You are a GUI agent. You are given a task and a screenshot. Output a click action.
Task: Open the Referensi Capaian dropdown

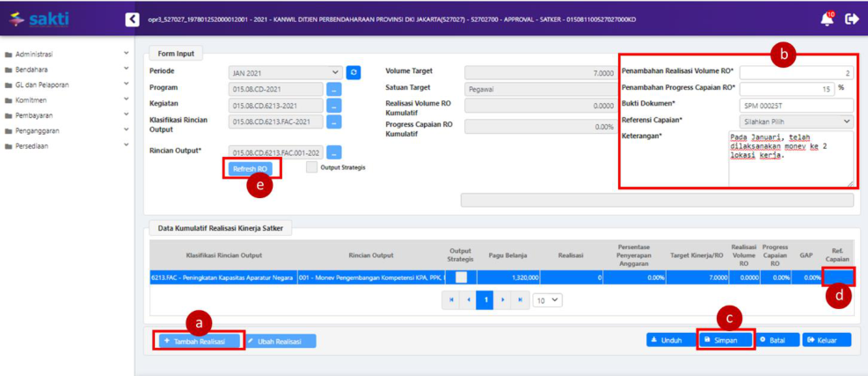pos(796,121)
